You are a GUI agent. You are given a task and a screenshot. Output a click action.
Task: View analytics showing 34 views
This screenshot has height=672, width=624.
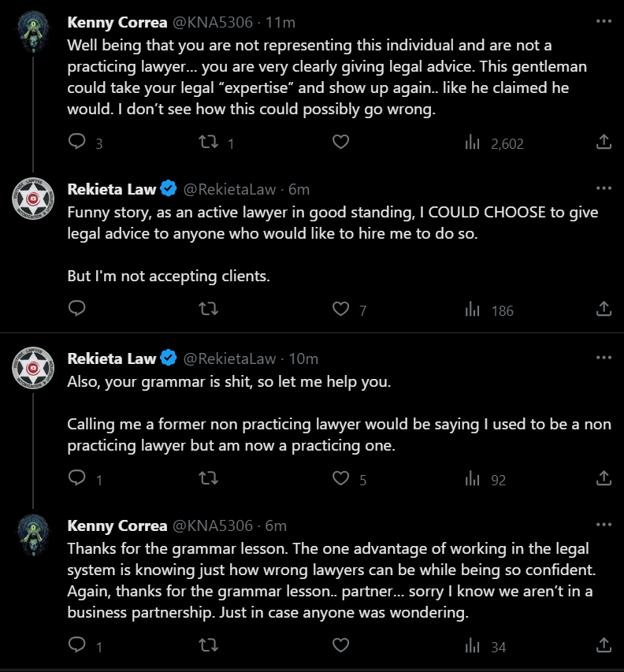point(485,646)
